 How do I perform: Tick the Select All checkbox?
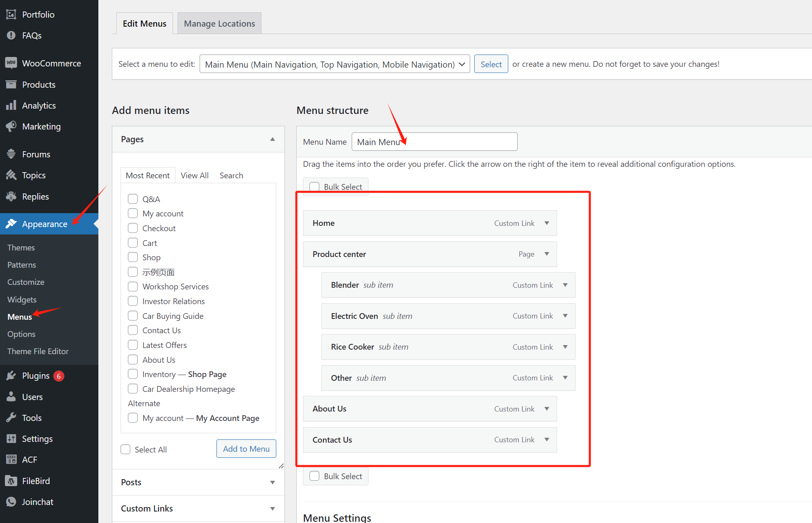pyautogui.click(x=125, y=449)
